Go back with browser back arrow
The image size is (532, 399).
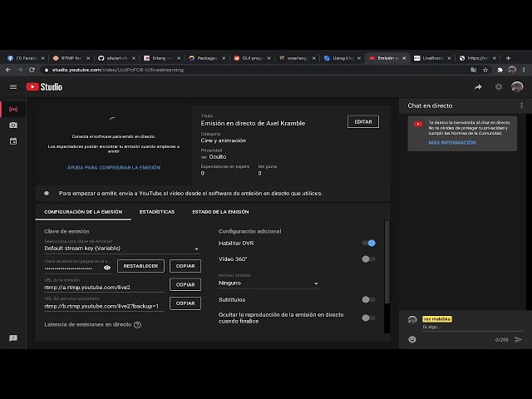[x=8, y=70]
